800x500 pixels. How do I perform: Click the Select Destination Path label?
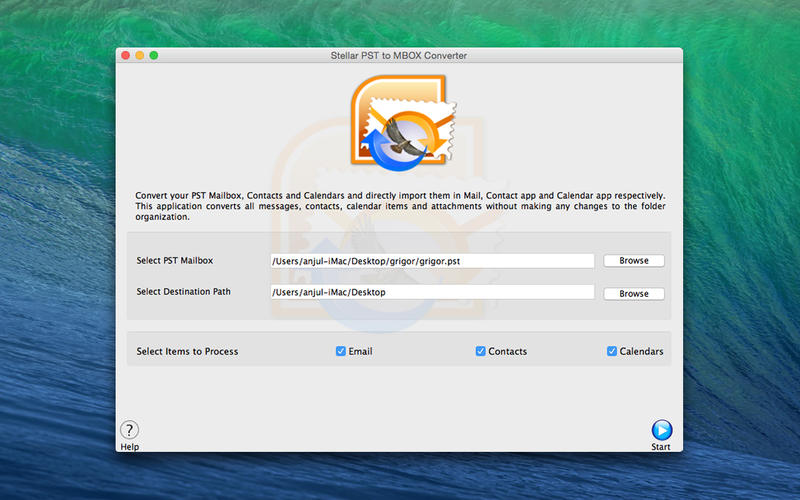[x=184, y=292]
